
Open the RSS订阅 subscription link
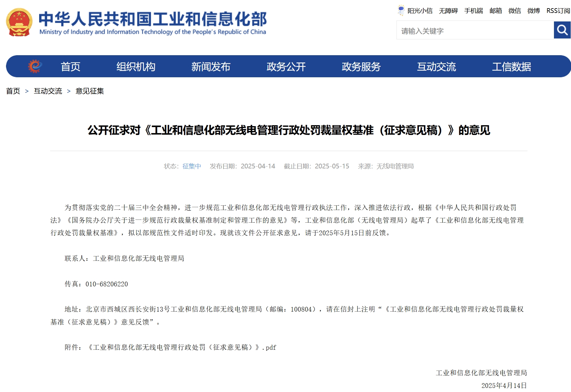click(558, 11)
